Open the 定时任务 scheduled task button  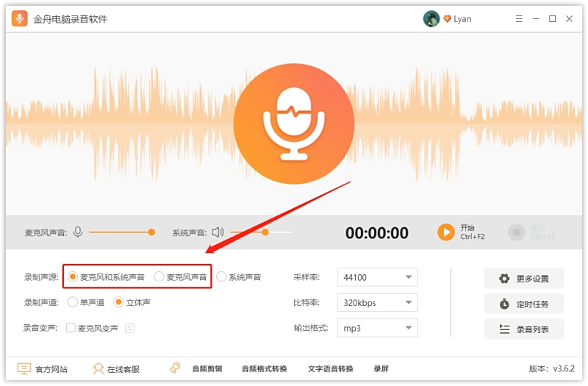pyautogui.click(x=524, y=304)
